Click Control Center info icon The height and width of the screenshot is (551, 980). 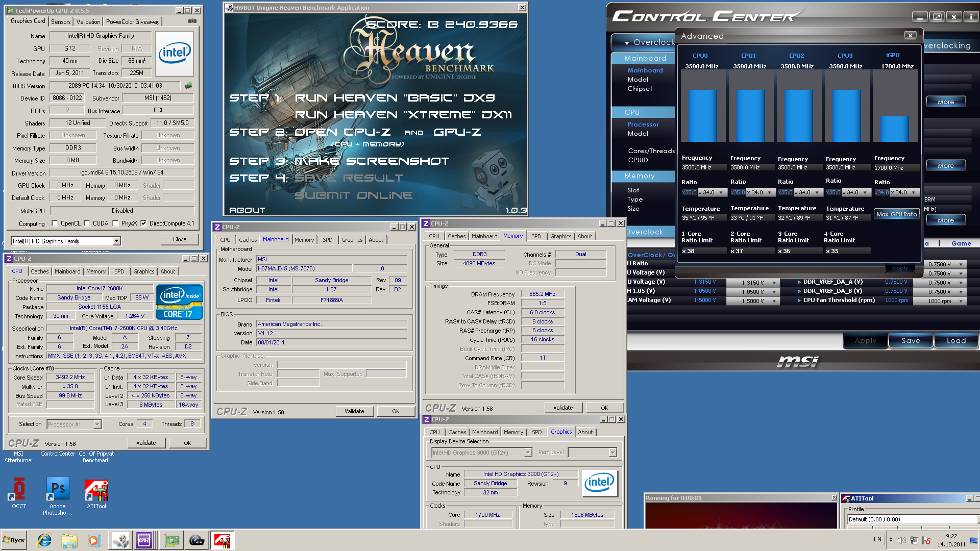[x=971, y=17]
